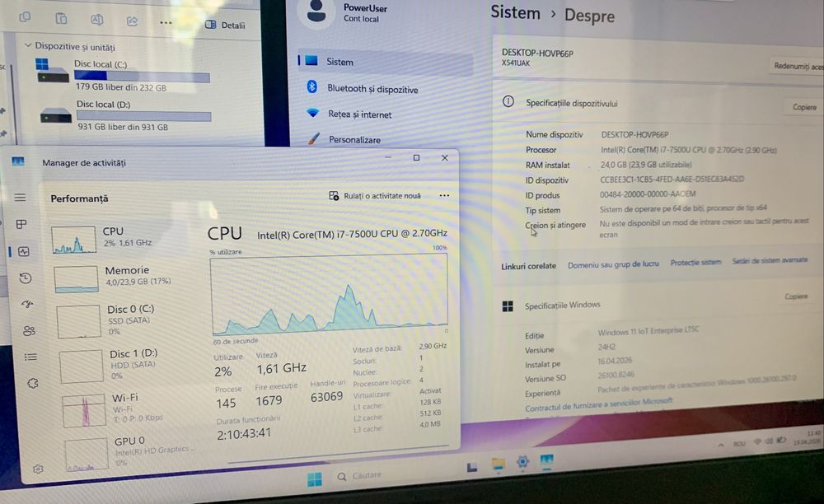Open Task Manager hamburger navigation menu
The image size is (824, 504).
[x=20, y=198]
